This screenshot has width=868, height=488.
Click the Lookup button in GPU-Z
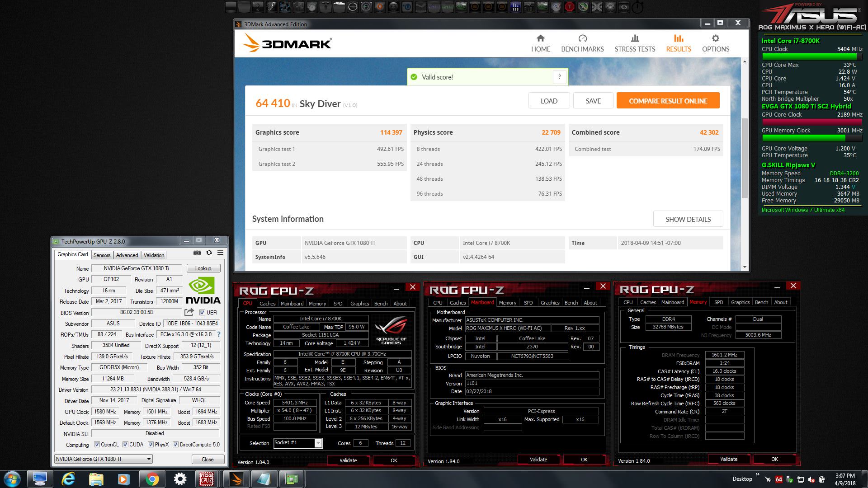[x=203, y=268]
